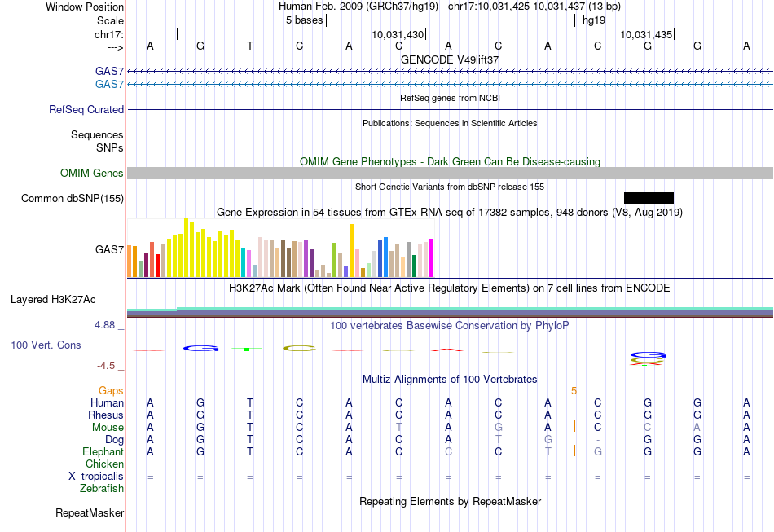The width and height of the screenshot is (774, 532).
Task: Click the Dog species label
Action: pos(115,440)
